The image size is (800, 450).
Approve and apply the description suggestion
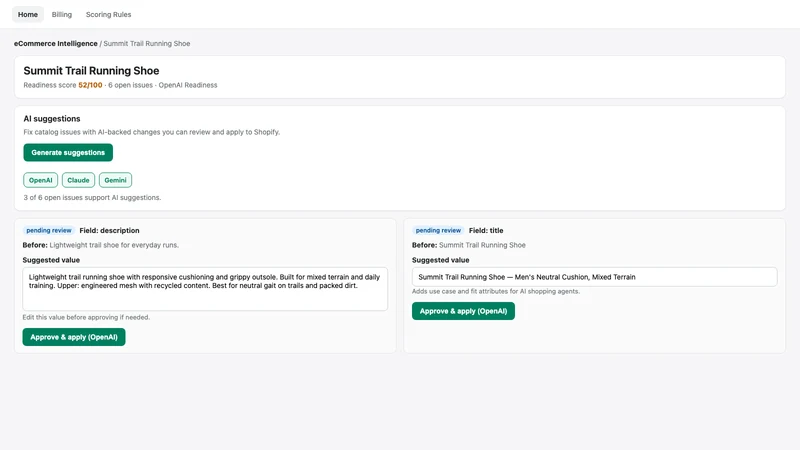click(74, 337)
